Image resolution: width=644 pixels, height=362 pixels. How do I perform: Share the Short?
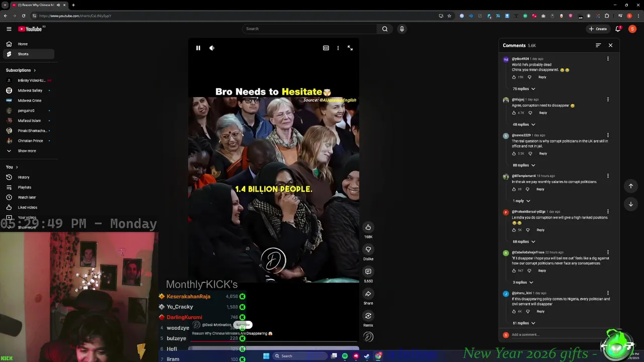[x=368, y=294]
